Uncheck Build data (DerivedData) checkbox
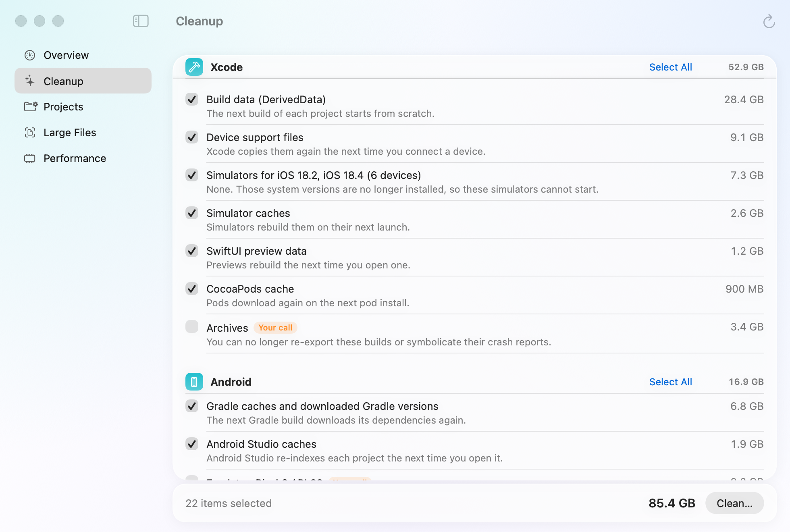790x532 pixels. coord(192,99)
